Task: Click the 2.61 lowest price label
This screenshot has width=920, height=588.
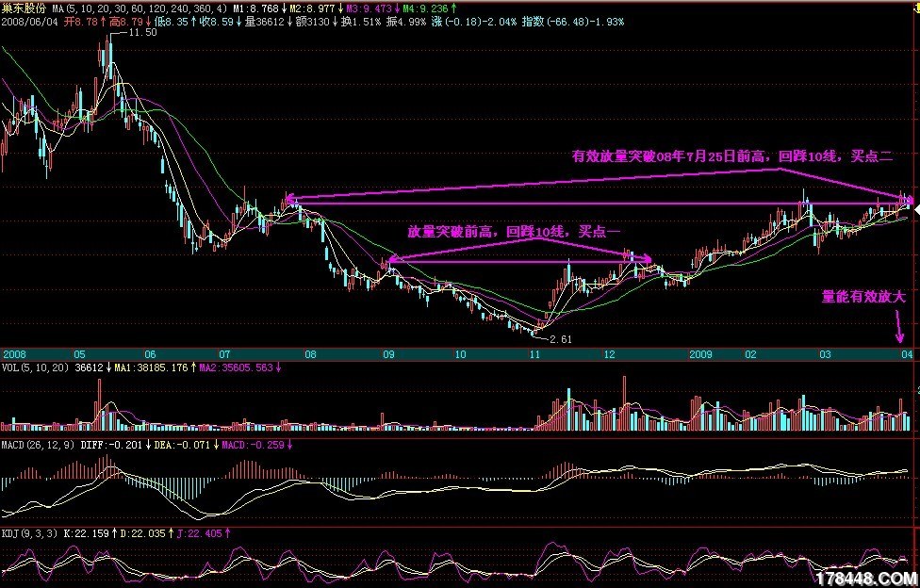Action: coord(560,337)
